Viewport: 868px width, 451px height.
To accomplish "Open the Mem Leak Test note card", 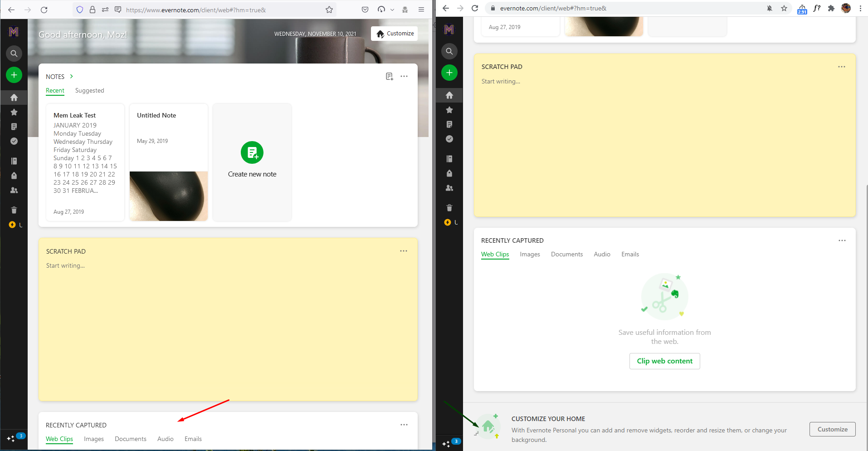I will [85, 162].
